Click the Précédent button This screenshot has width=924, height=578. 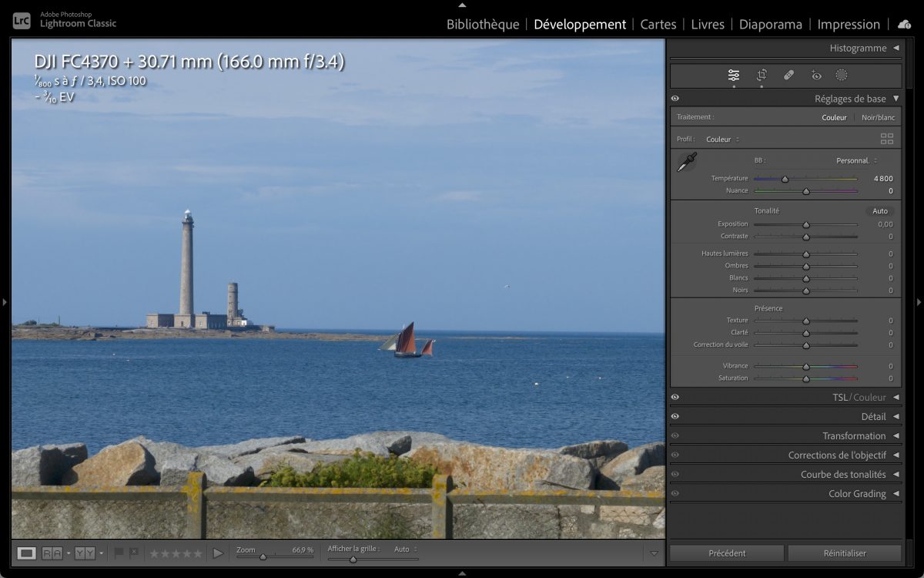click(x=727, y=553)
